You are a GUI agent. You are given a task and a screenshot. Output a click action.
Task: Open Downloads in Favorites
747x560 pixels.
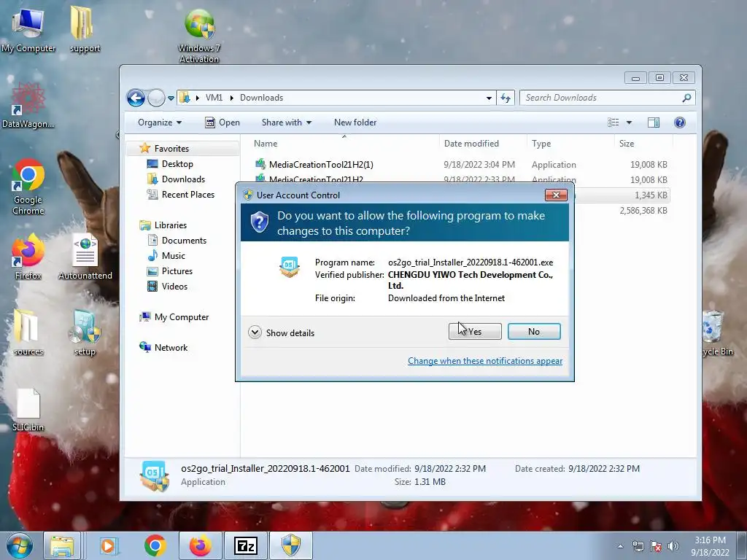183,179
